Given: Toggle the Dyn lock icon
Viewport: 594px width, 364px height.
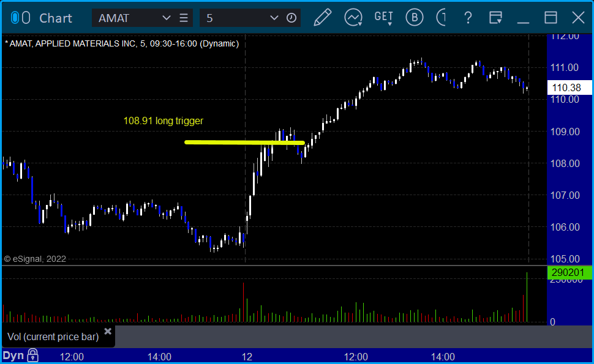Looking at the screenshot, I should (x=33, y=355).
